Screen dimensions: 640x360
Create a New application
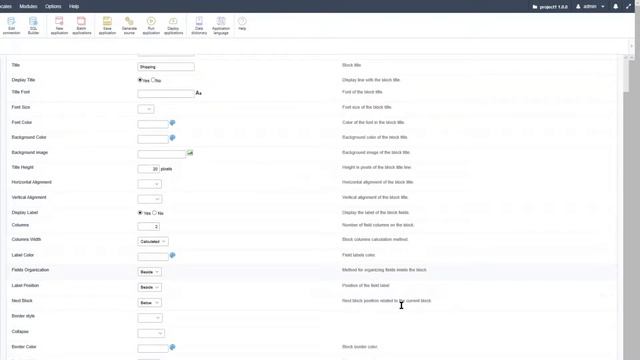click(59, 25)
